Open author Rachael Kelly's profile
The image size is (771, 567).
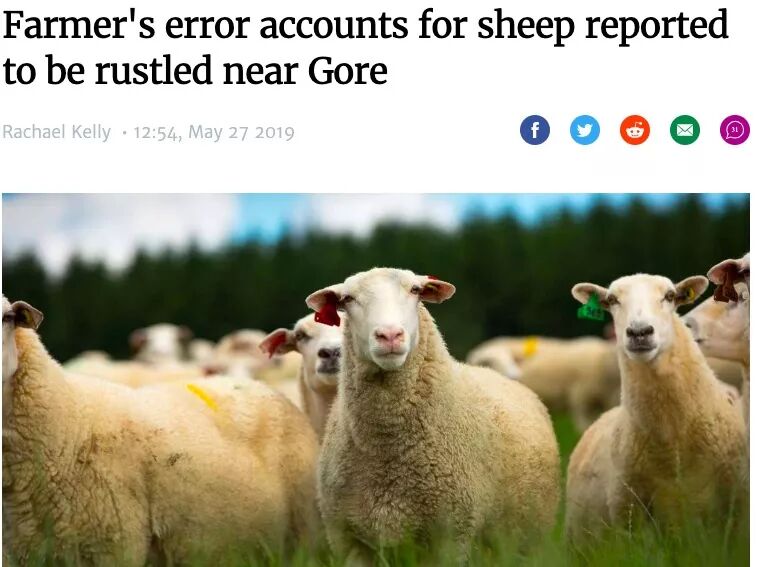[57, 132]
